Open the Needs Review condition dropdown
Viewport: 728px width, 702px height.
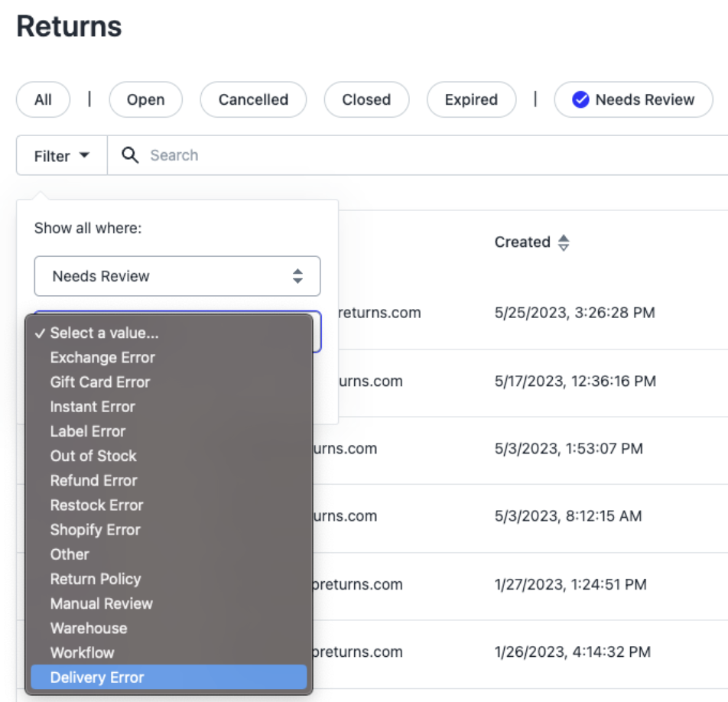coord(177,276)
